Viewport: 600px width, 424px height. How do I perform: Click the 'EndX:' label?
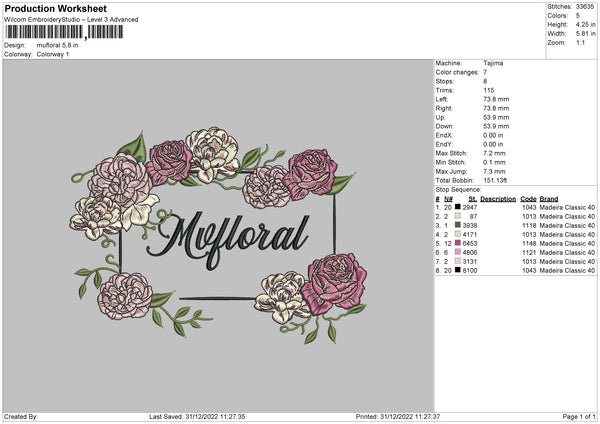click(444, 135)
